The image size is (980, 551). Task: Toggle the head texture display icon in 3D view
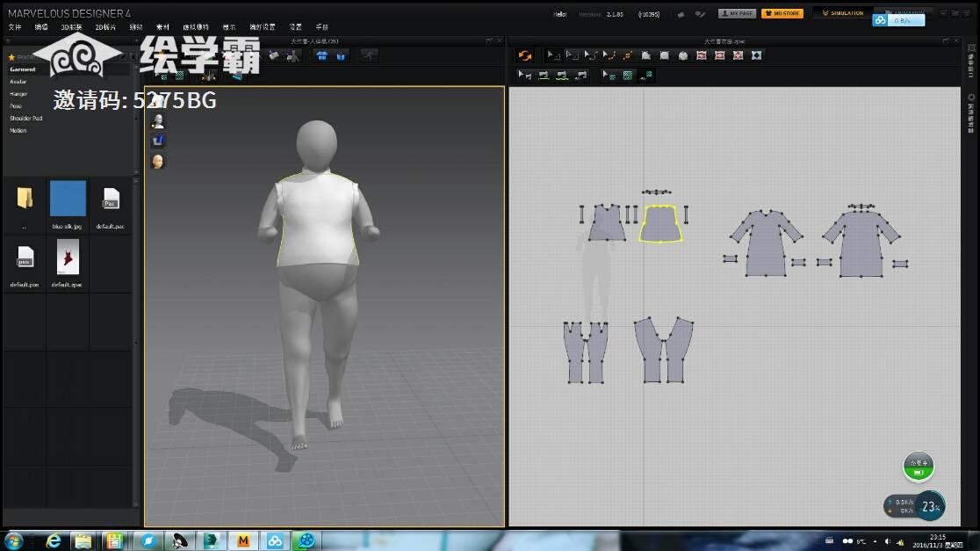coord(158,162)
